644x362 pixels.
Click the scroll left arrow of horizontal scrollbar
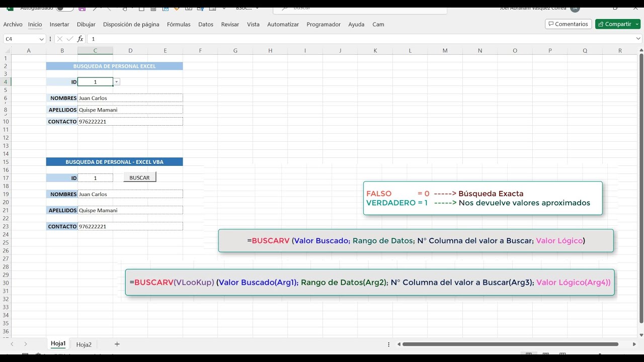399,344
